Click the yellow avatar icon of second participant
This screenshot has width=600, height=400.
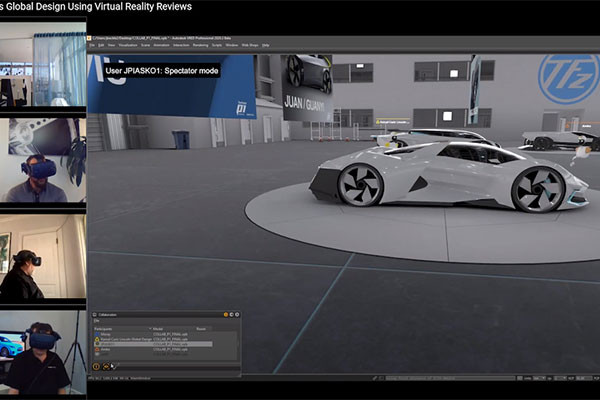tap(97, 339)
